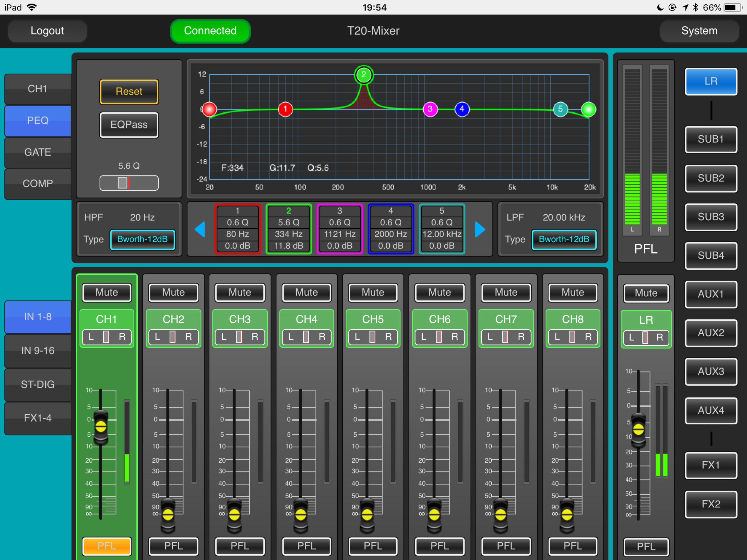747x560 pixels.
Task: Select the green LPF node on graph
Action: [589, 109]
